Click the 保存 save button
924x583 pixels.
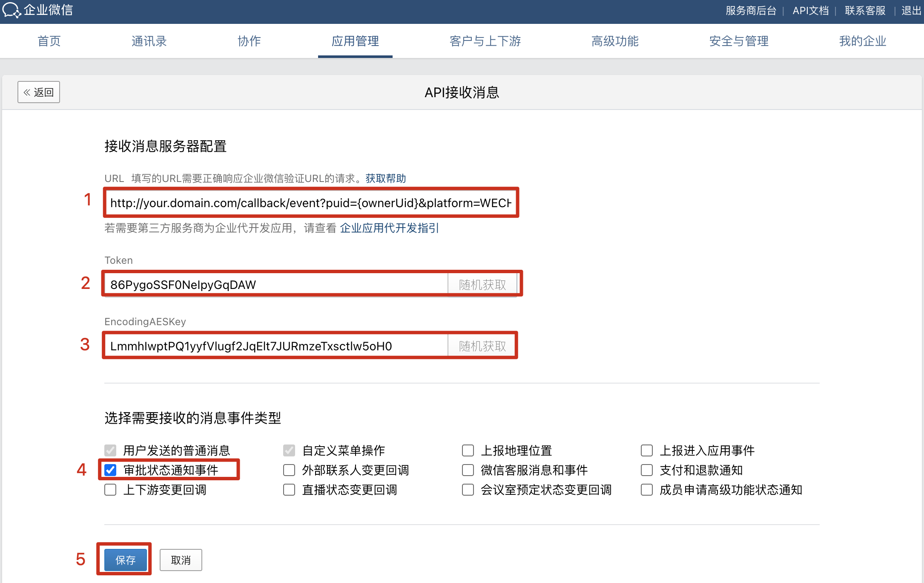click(125, 560)
